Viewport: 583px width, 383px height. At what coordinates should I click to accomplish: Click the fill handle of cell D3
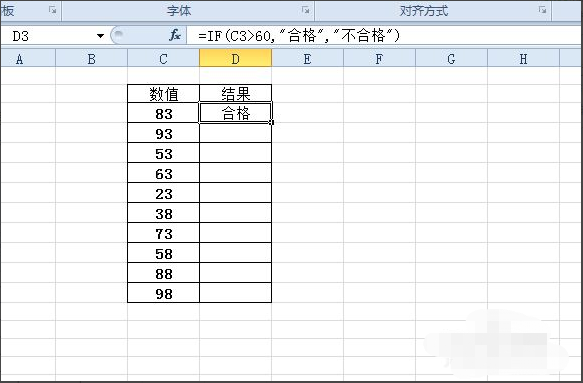point(272,122)
